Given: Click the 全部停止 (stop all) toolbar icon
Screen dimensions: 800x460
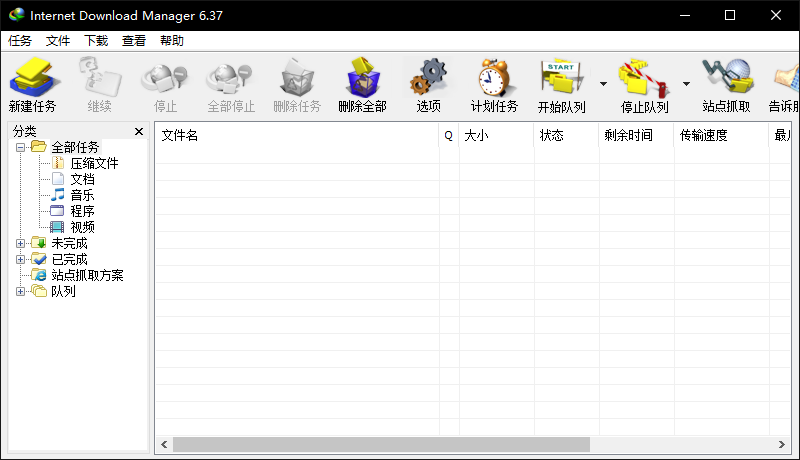Looking at the screenshot, I should click(231, 79).
